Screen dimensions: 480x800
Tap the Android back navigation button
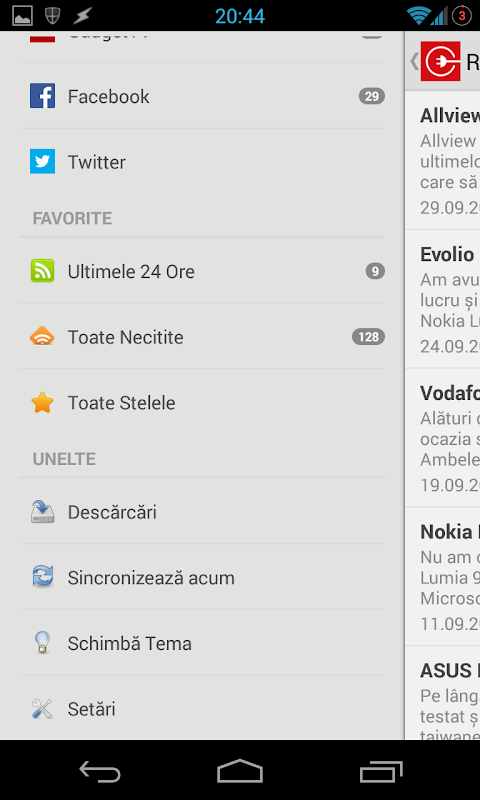tap(100, 770)
